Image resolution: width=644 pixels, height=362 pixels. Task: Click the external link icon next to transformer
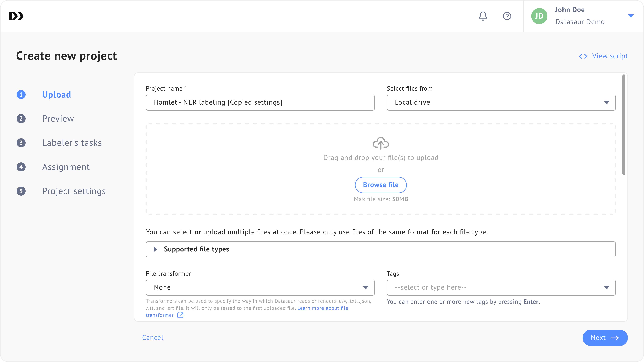click(x=180, y=315)
